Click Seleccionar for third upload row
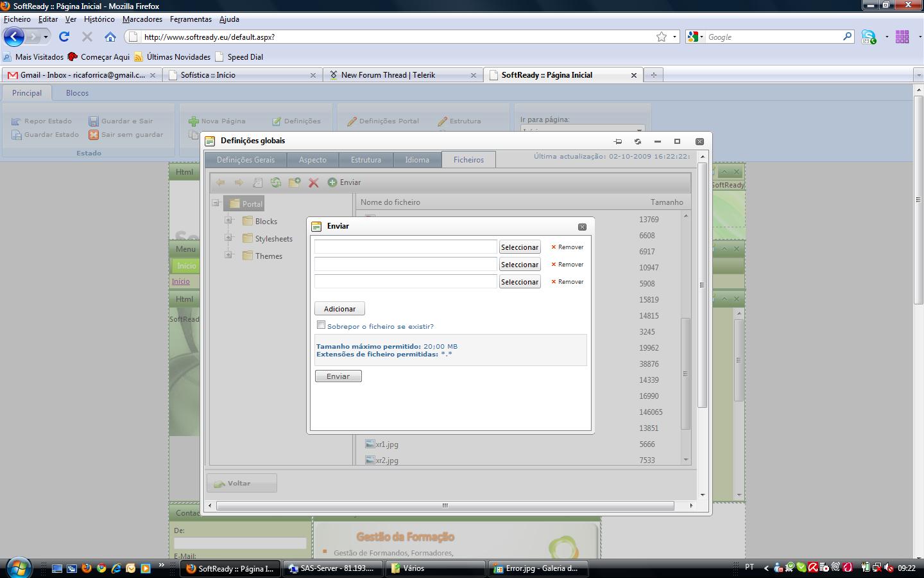This screenshot has height=578, width=924. click(520, 282)
